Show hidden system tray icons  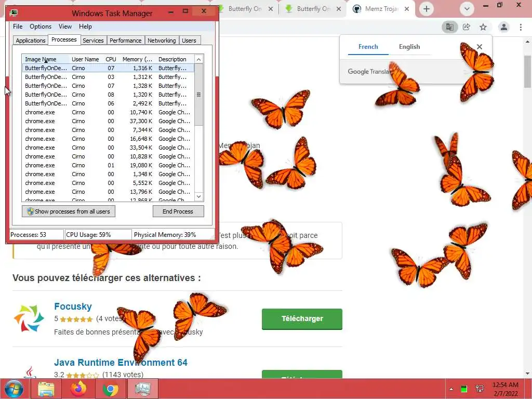pos(451,389)
